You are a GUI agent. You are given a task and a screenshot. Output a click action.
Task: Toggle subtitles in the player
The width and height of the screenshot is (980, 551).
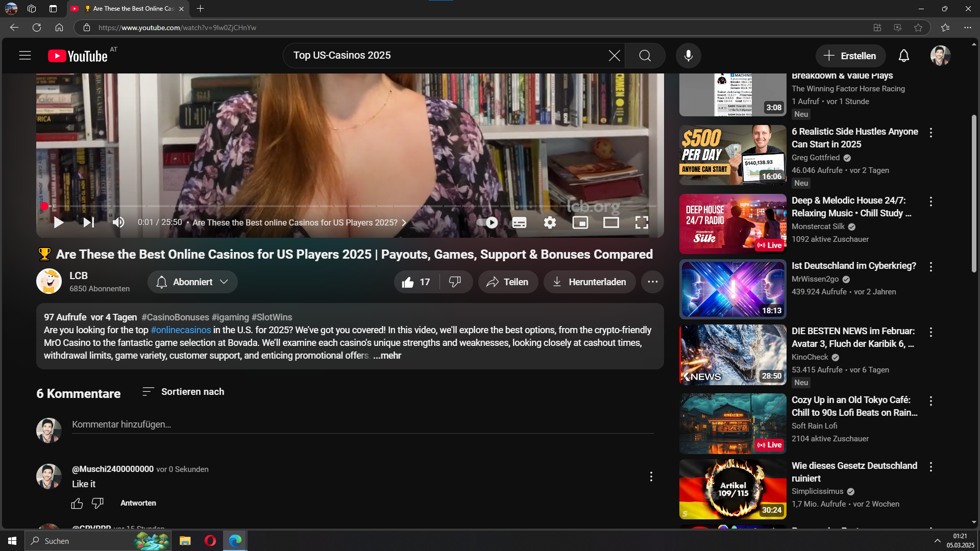click(519, 222)
